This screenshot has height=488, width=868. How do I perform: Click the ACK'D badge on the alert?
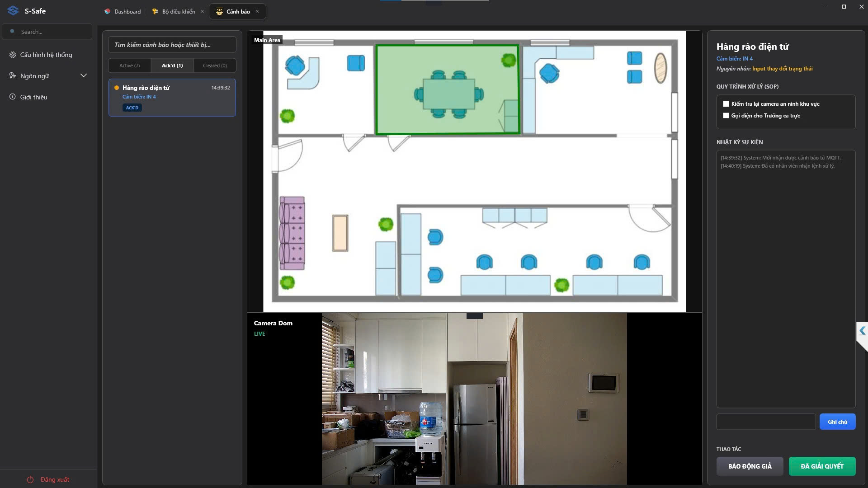pyautogui.click(x=132, y=108)
